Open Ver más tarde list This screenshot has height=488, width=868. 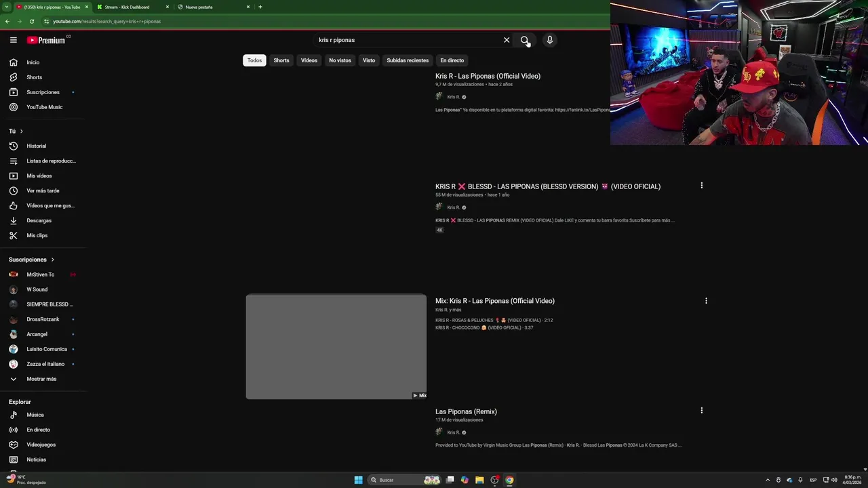[x=43, y=190]
